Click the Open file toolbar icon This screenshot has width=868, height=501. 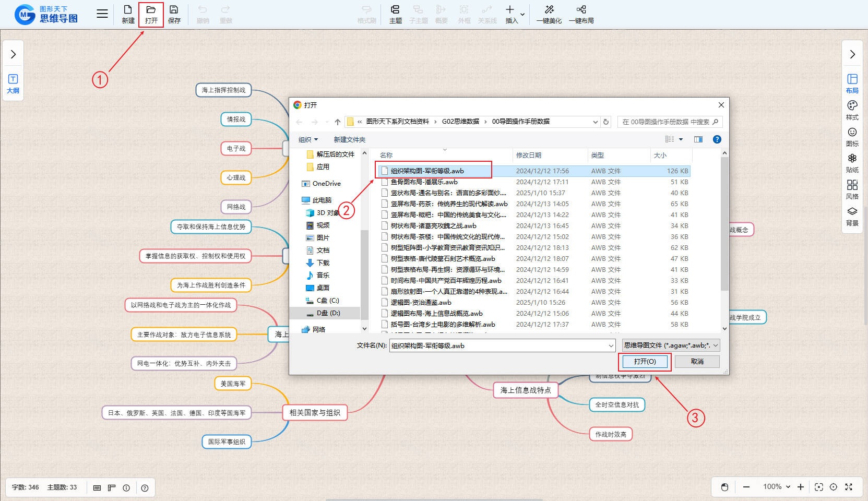tap(151, 14)
